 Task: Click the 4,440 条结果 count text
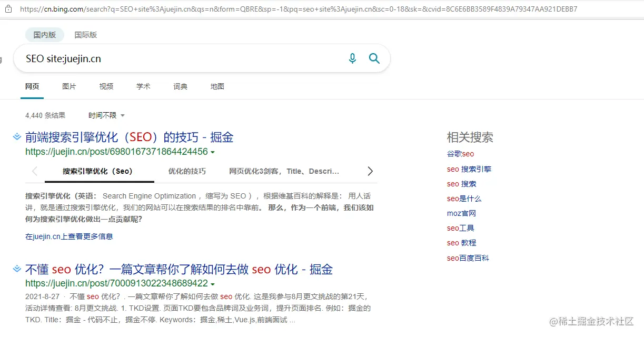click(x=45, y=115)
